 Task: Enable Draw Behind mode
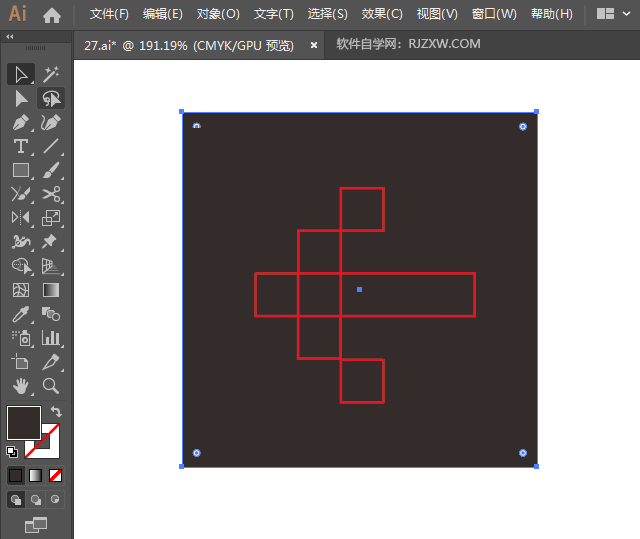pos(36,499)
